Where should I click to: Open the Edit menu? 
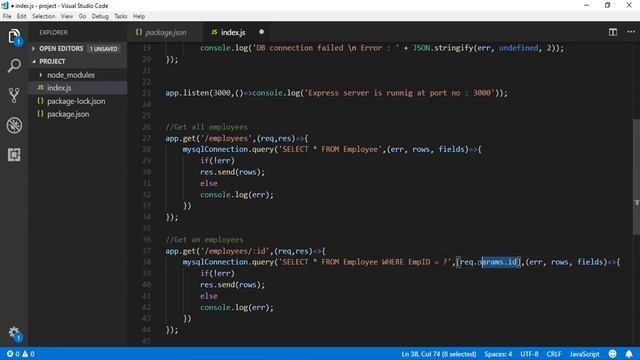[21, 16]
